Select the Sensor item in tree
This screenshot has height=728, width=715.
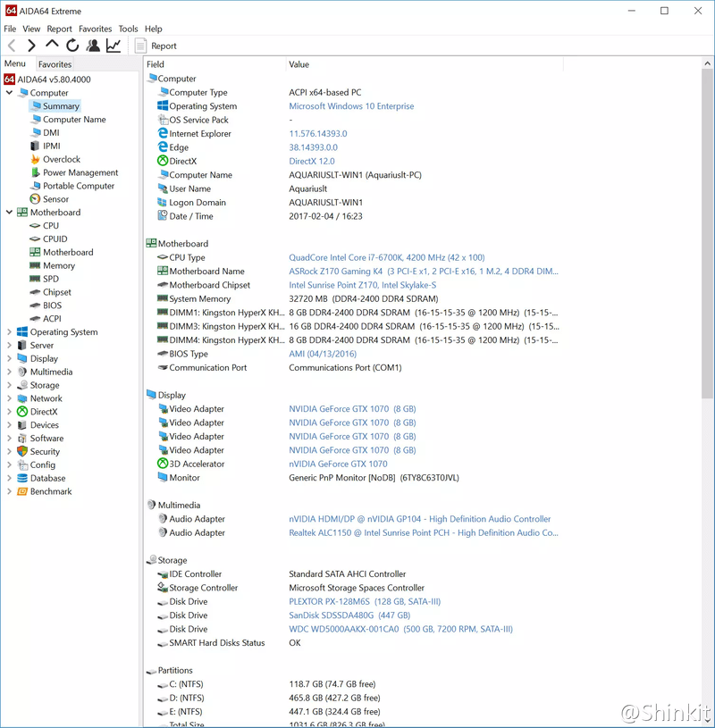(55, 199)
